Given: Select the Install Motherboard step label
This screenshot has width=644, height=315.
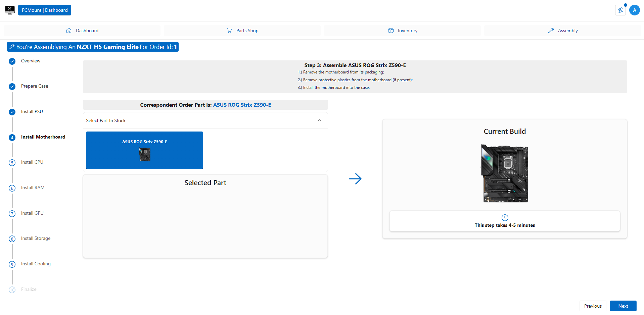Looking at the screenshot, I should pyautogui.click(x=43, y=137).
